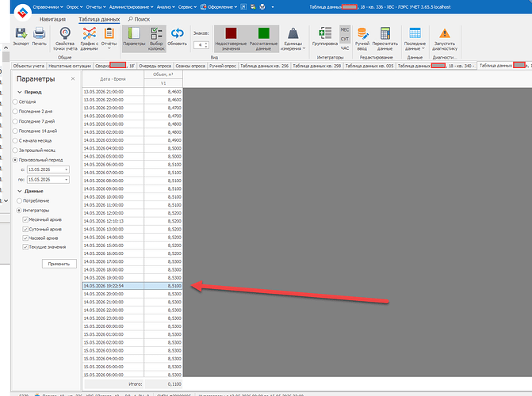Open the quick access toolbar customize arrow
Screen dimensions: 532x396
273,7
